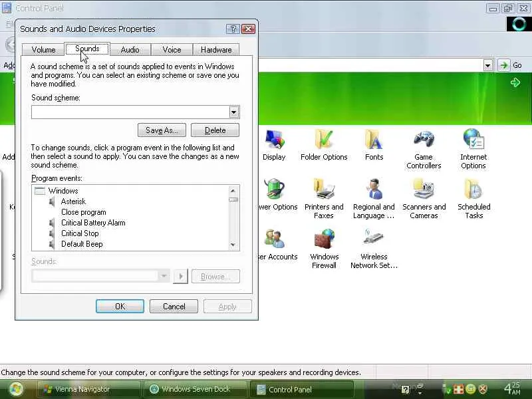Select the Close program event

click(84, 212)
